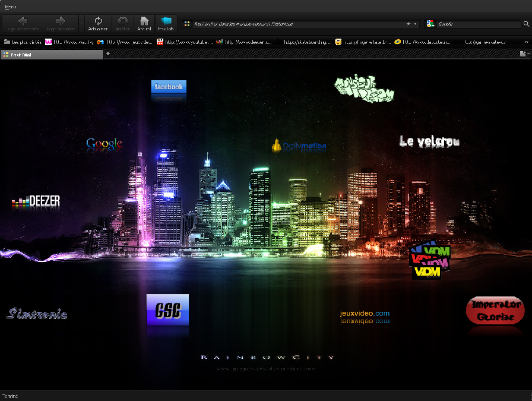Viewport: 532px width, 401px height.
Task: Open the GSC speed dial tile
Action: click(x=167, y=310)
